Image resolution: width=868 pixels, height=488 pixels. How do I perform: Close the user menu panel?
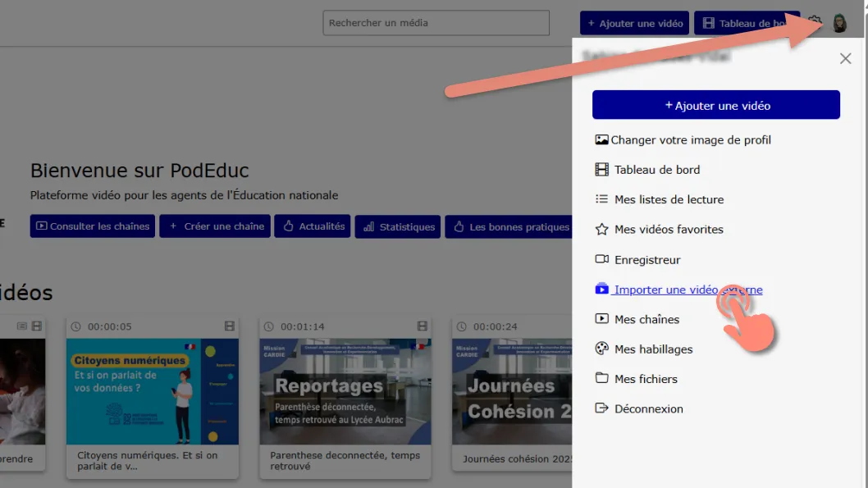coord(845,59)
